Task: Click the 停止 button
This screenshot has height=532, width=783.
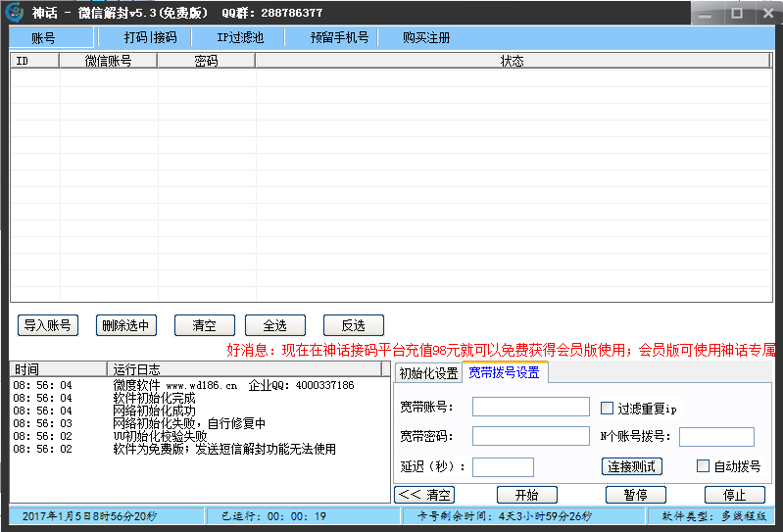Action: (735, 495)
